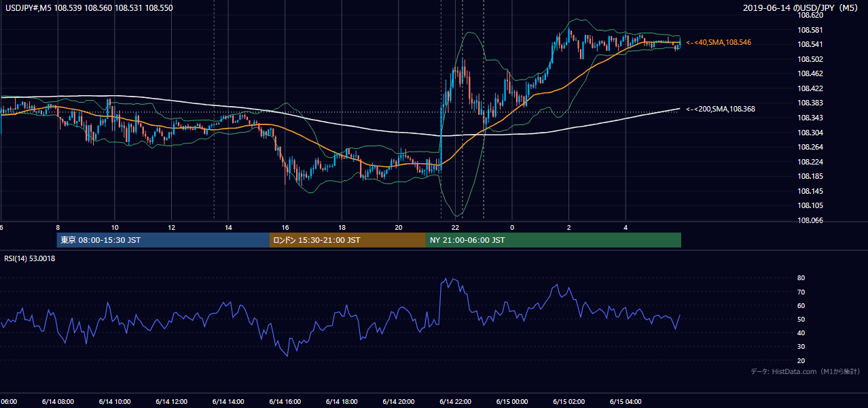This screenshot has width=868, height=408.
Task: Click the 6/15 02:00 bottom time label
Action: [x=569, y=401]
